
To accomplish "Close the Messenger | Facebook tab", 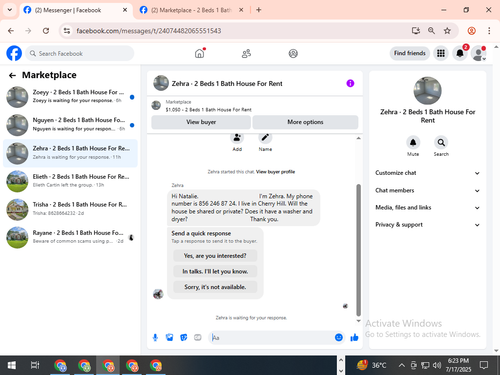I will (x=125, y=10).
